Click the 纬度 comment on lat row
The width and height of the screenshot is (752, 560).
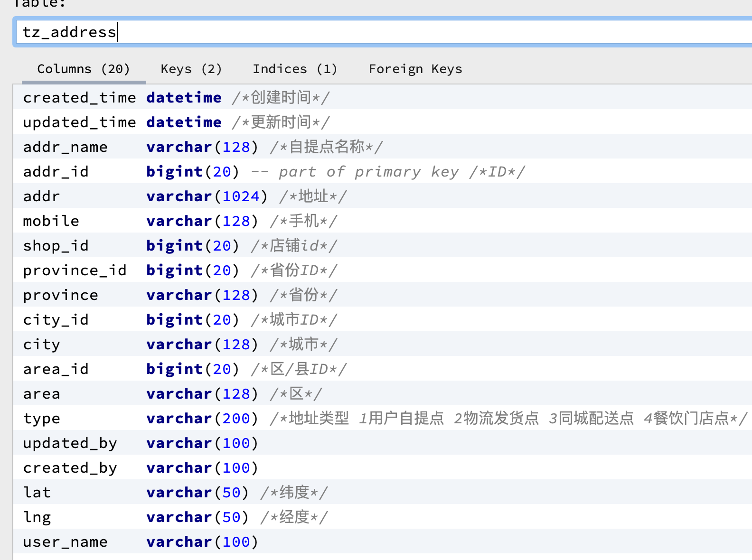(x=294, y=492)
